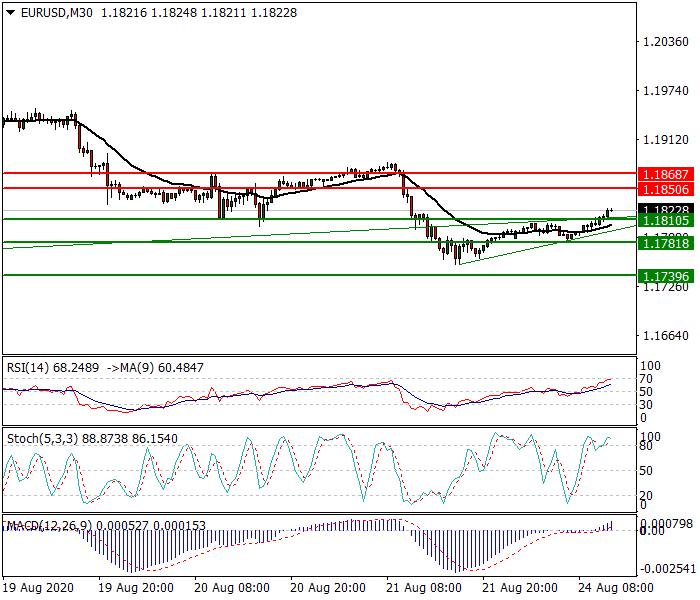Image resolution: width=700 pixels, height=600 pixels.
Task: Click the 1.16640 price axis value
Action: click(666, 336)
